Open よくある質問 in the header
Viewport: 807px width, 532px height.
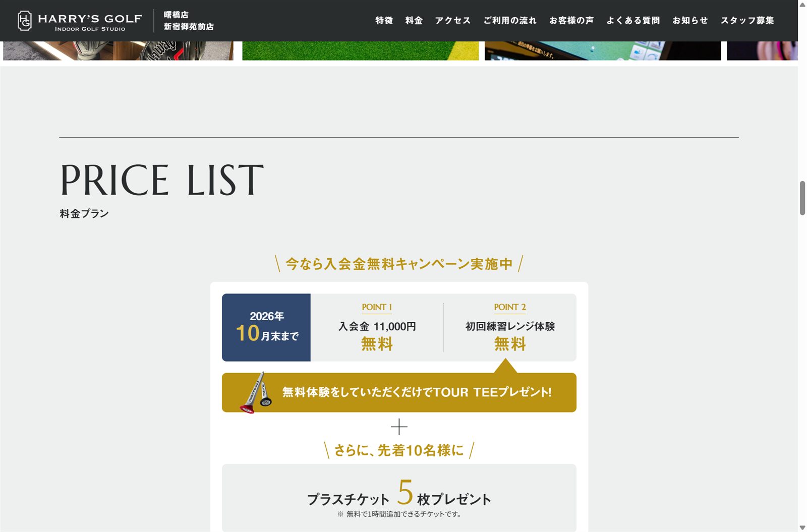633,21
